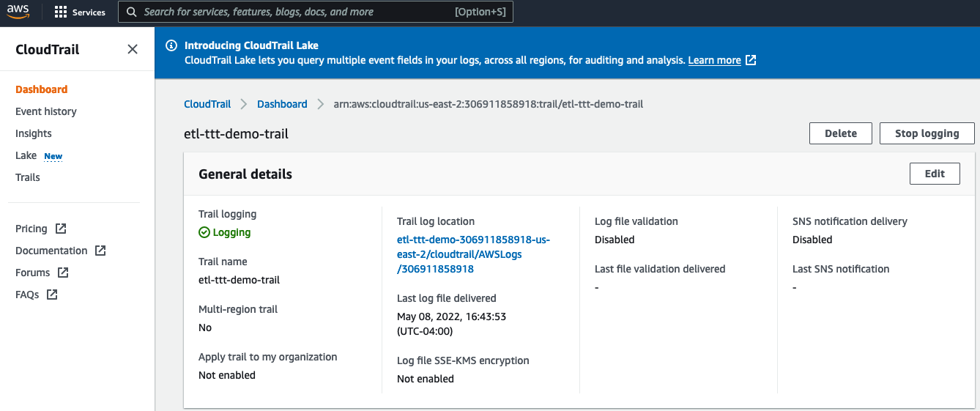
Task: Click the search magnifier icon
Action: click(131, 12)
